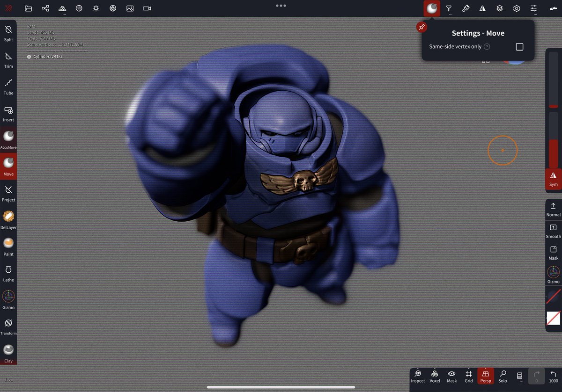Open the Interface sliders menu

pyautogui.click(x=533, y=8)
